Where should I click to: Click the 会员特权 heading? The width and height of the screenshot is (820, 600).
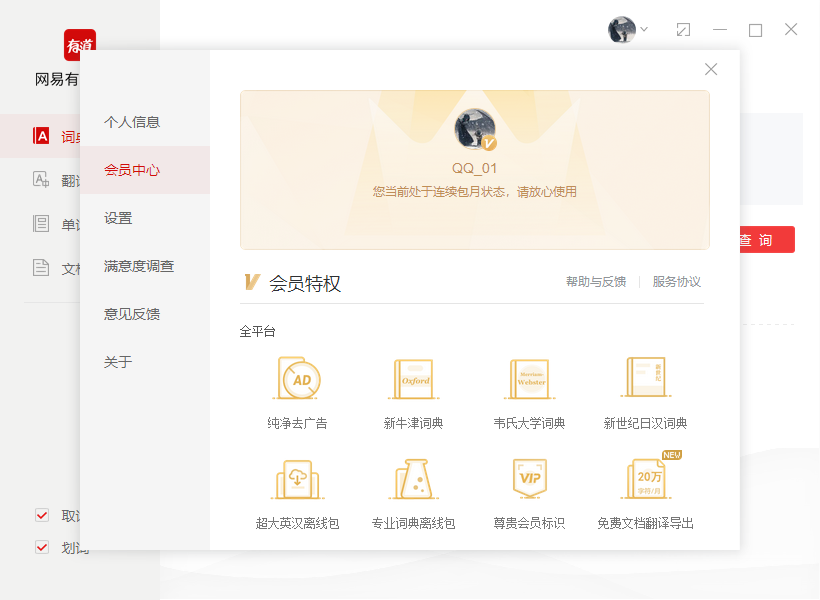pos(305,284)
